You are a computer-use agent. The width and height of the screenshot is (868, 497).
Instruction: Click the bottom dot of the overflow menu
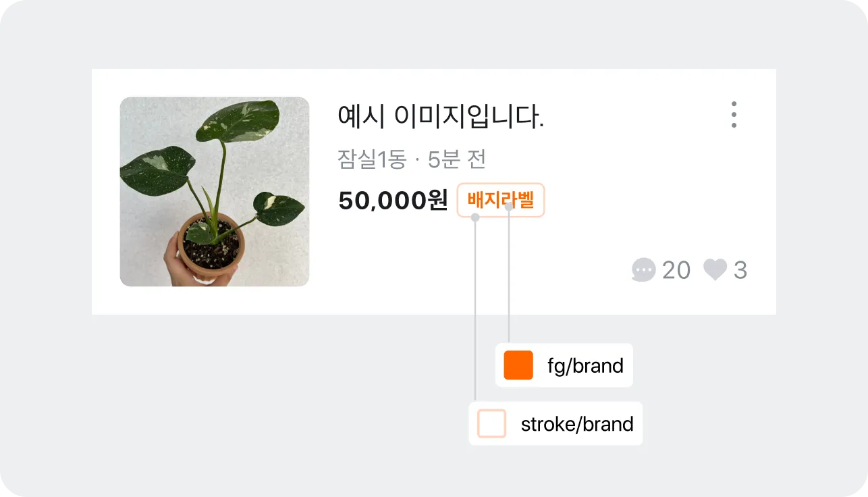[734, 125]
